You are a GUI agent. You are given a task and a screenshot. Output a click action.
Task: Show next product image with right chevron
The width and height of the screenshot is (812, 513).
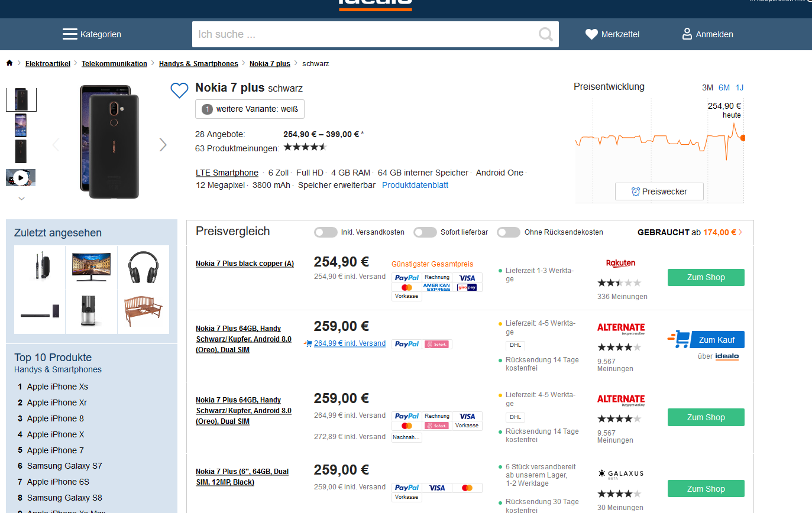click(x=163, y=145)
